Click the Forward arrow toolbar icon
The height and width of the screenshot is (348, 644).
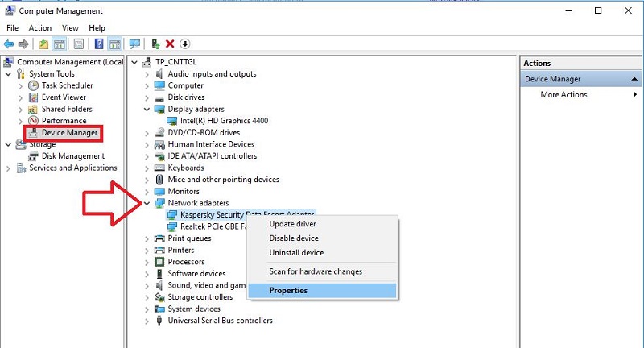coord(23,44)
